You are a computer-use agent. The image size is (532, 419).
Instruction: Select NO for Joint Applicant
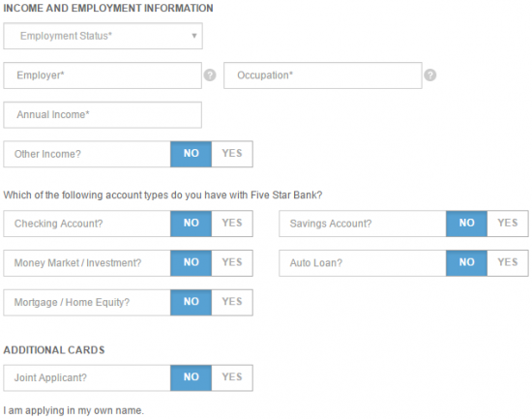(x=191, y=377)
